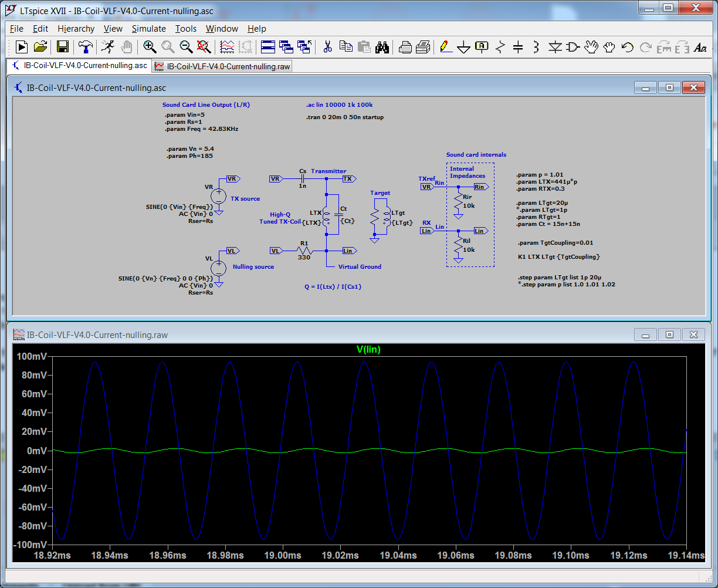Select the Label Net tool
The image size is (718, 588).
(x=482, y=47)
